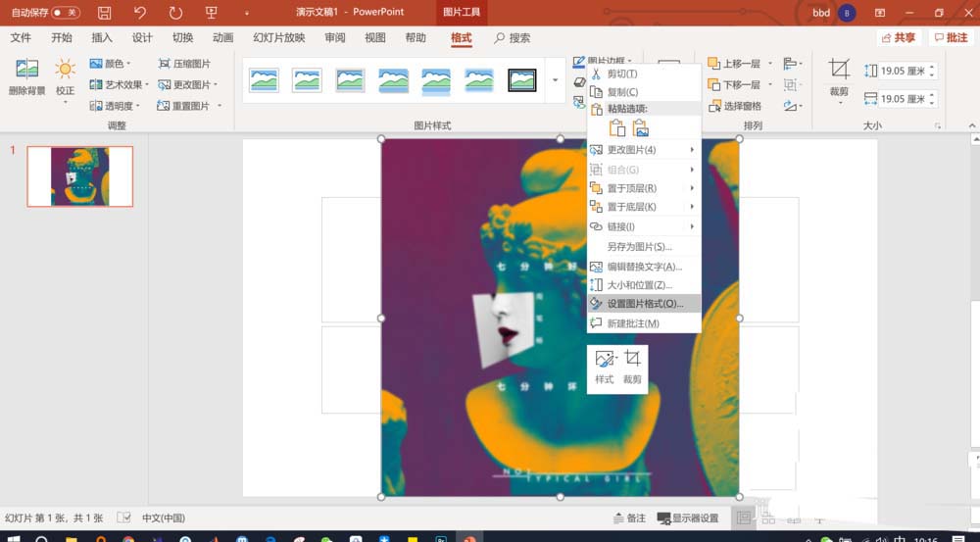Click the Save icon in title bar
The image size is (980, 542).
[x=105, y=13]
